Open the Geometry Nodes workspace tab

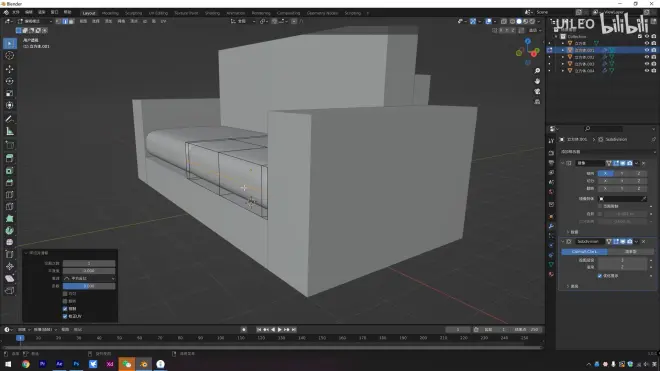(322, 13)
